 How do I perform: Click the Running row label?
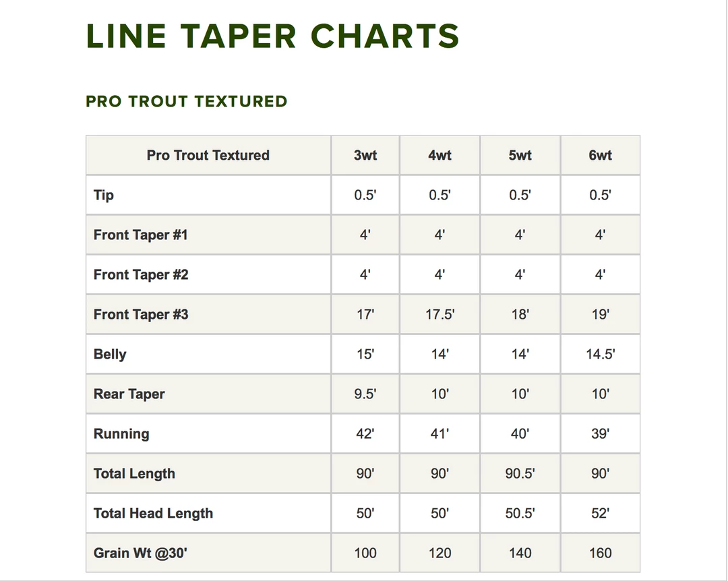point(121,434)
